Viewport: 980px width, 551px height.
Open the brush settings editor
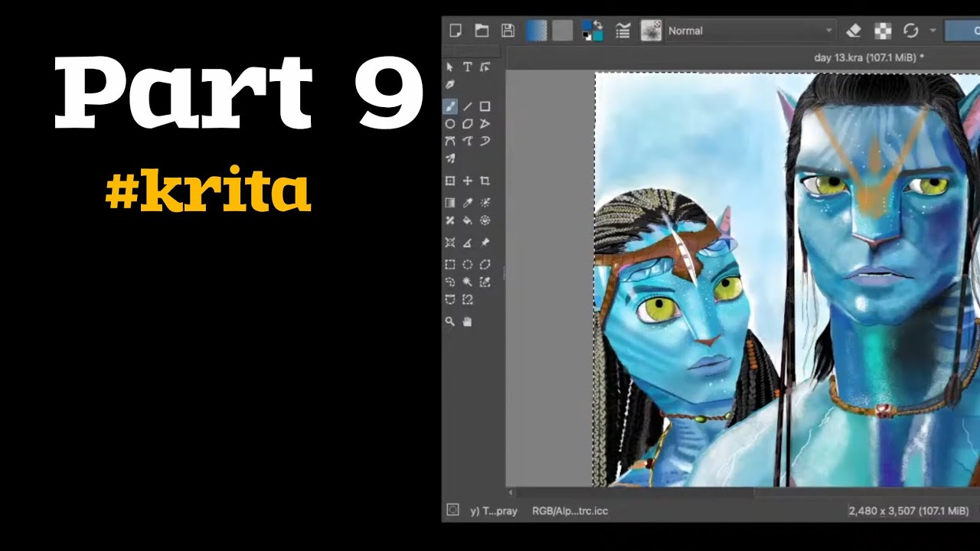[x=623, y=31]
